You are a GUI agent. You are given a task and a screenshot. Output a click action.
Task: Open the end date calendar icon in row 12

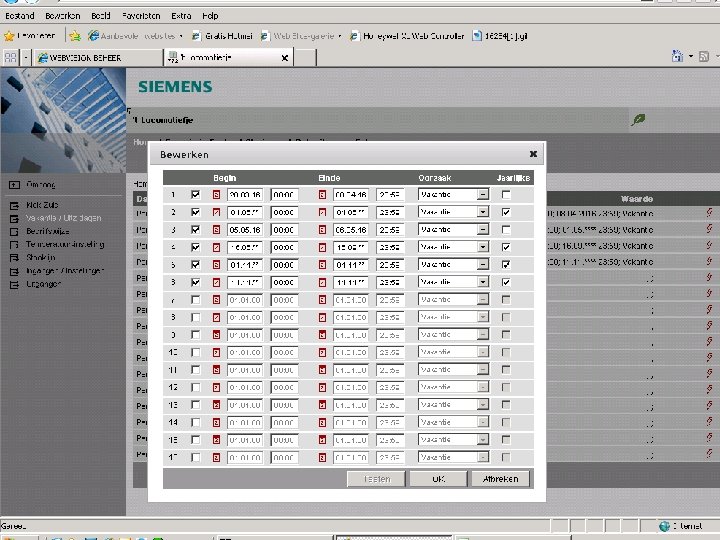pyautogui.click(x=322, y=388)
